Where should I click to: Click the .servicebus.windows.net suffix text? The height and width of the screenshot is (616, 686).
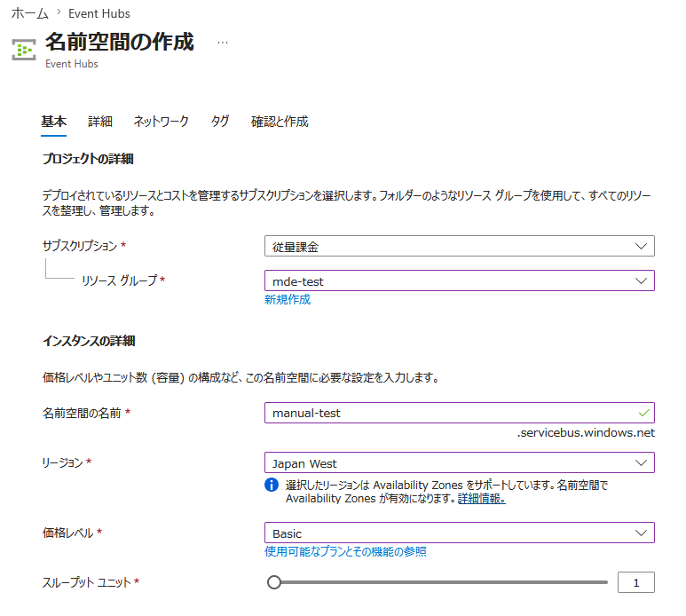pos(586,432)
